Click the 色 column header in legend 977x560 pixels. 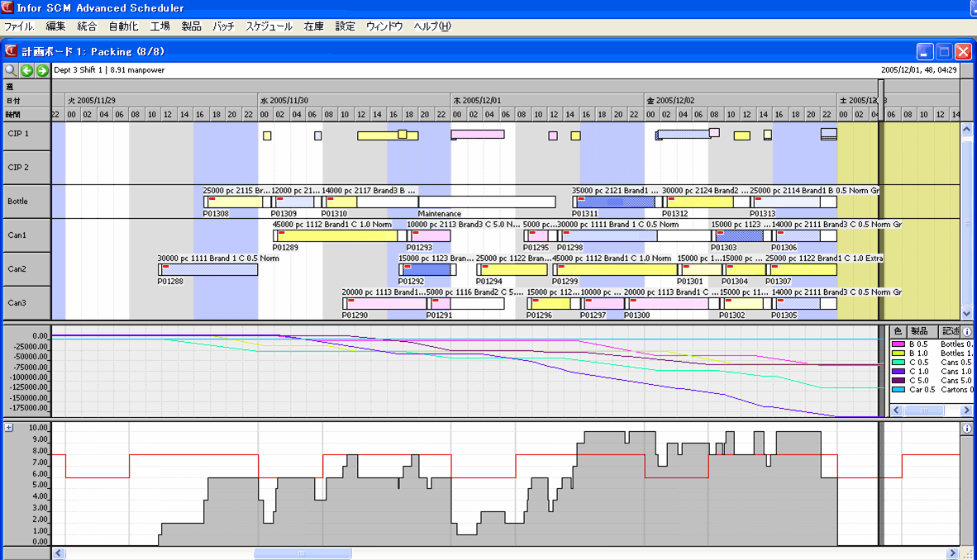point(898,331)
